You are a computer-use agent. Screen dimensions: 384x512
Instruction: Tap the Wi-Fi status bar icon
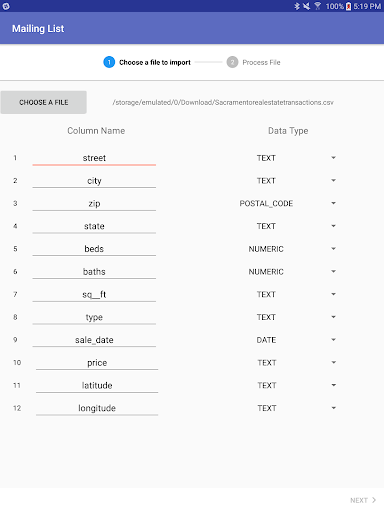click(318, 6)
